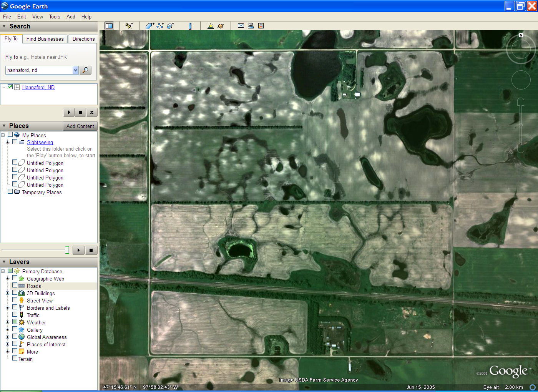This screenshot has height=392, width=538.
Task: Click the North indicator on compass
Action: pyautogui.click(x=521, y=35)
